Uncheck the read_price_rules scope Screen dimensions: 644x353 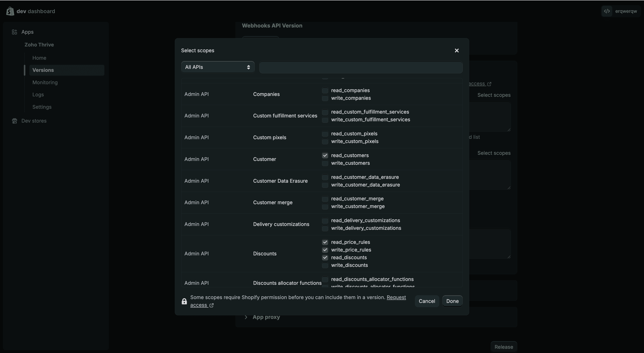[325, 242]
